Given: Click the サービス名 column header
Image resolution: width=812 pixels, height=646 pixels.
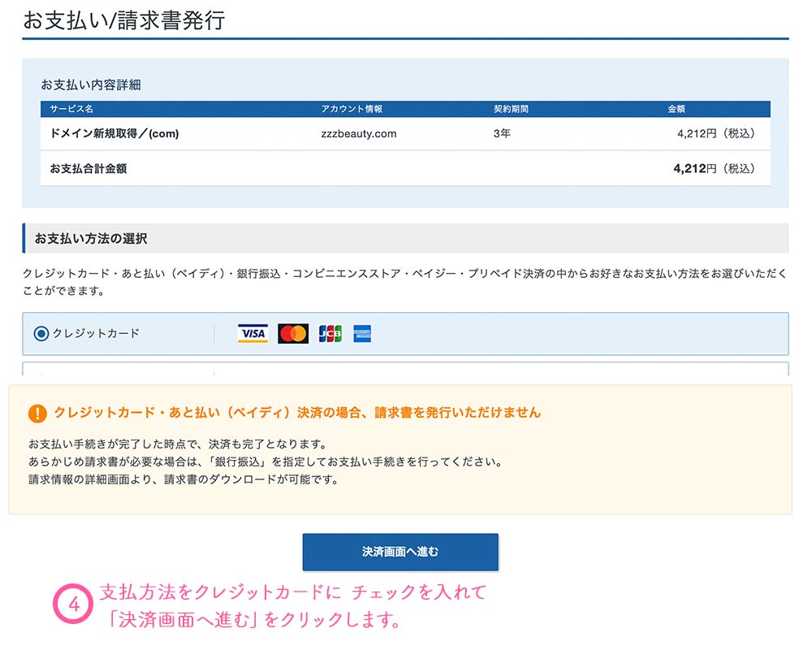Looking at the screenshot, I should [71, 109].
